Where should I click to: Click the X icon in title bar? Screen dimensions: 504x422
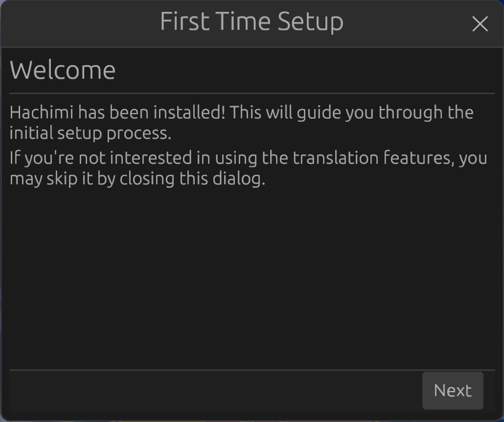[480, 23]
